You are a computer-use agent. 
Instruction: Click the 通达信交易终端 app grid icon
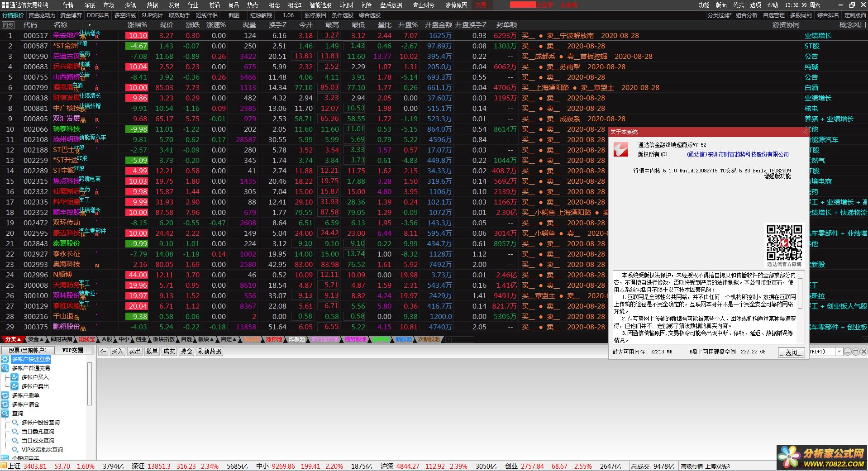[x=5, y=5]
